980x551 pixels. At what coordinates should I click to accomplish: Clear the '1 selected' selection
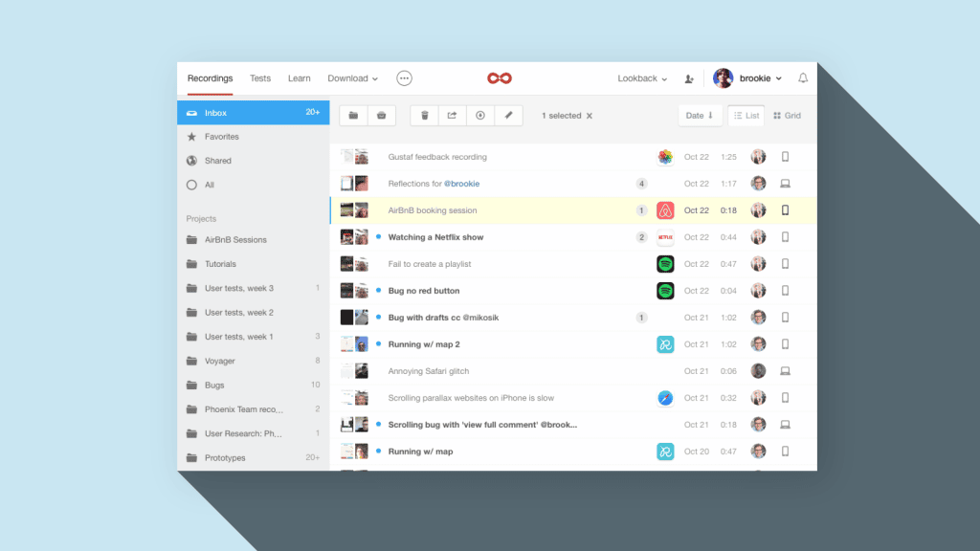coord(590,116)
